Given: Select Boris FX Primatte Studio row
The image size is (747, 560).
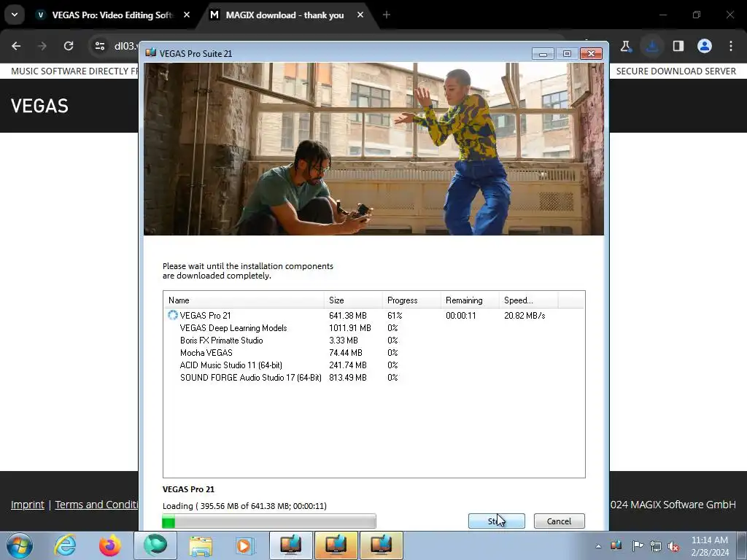Looking at the screenshot, I should (373, 340).
